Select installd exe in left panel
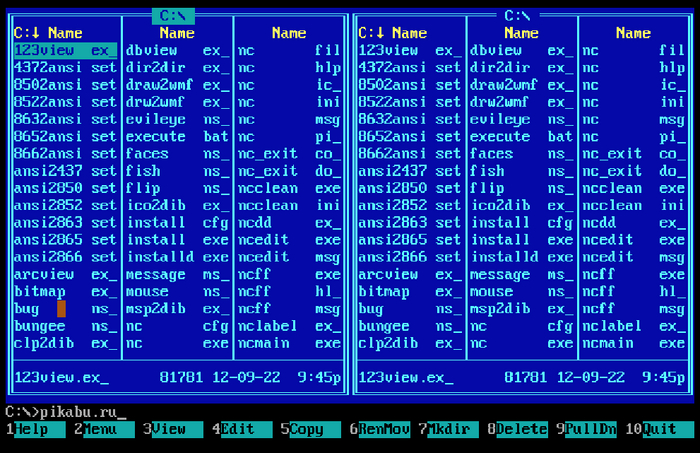 pyautogui.click(x=177, y=257)
